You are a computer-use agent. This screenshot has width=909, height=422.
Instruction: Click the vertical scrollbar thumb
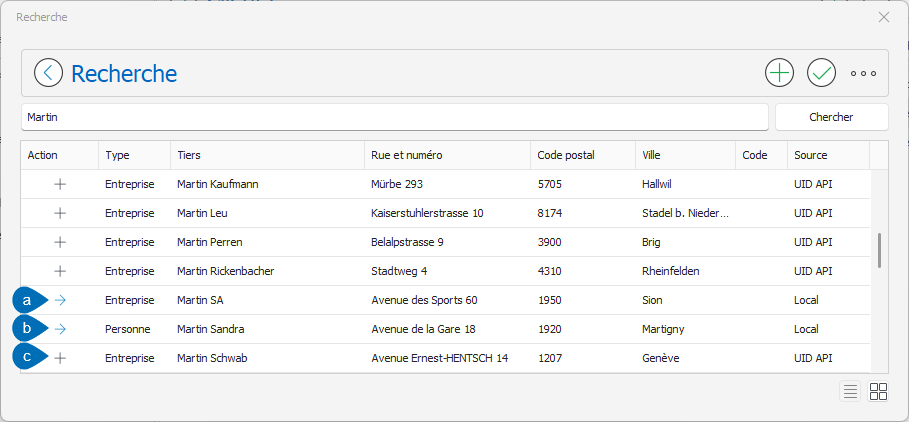(879, 250)
